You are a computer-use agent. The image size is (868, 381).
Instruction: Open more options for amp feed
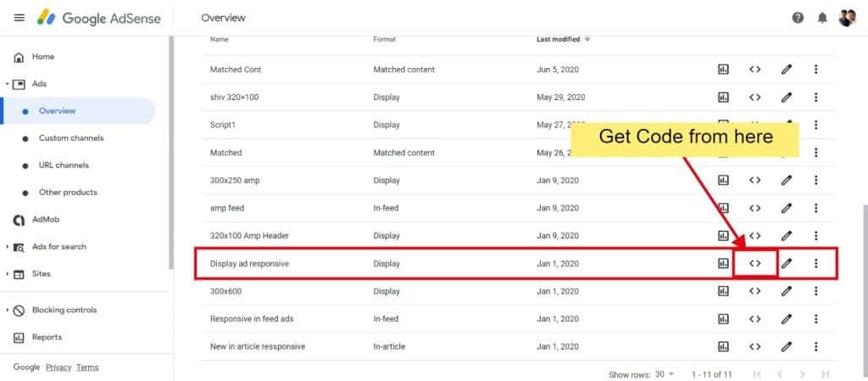815,208
